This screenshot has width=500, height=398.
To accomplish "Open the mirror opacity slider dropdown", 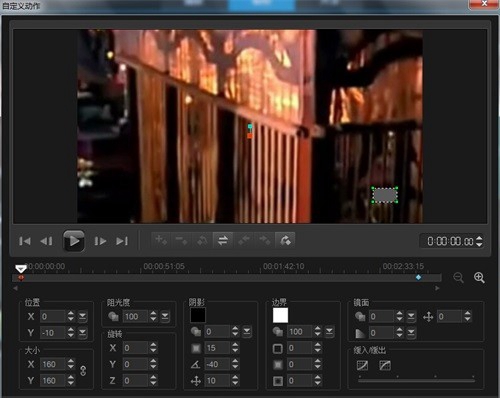I will click(411, 316).
